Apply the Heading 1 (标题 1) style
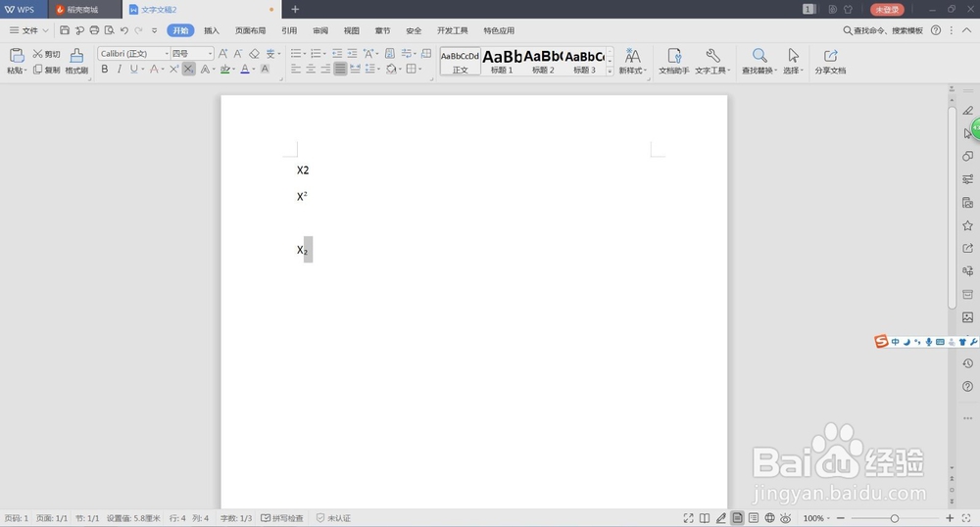Viewport: 980px width, 527px height. click(502, 61)
